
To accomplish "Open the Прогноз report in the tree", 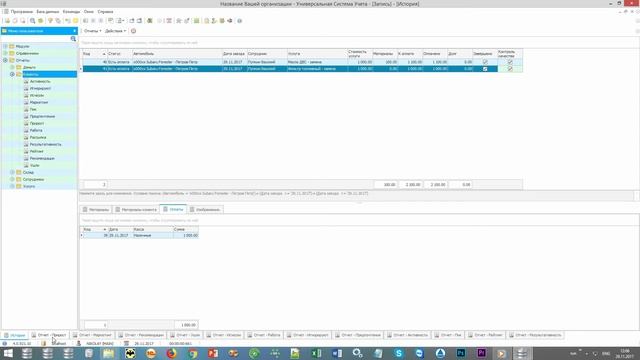I will tap(37, 123).
